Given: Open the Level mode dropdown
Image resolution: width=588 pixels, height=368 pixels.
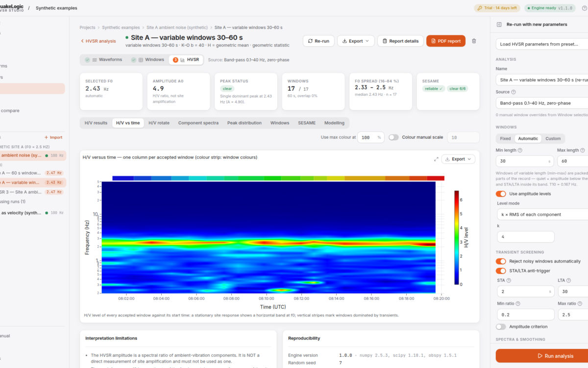Looking at the screenshot, I should [x=542, y=214].
